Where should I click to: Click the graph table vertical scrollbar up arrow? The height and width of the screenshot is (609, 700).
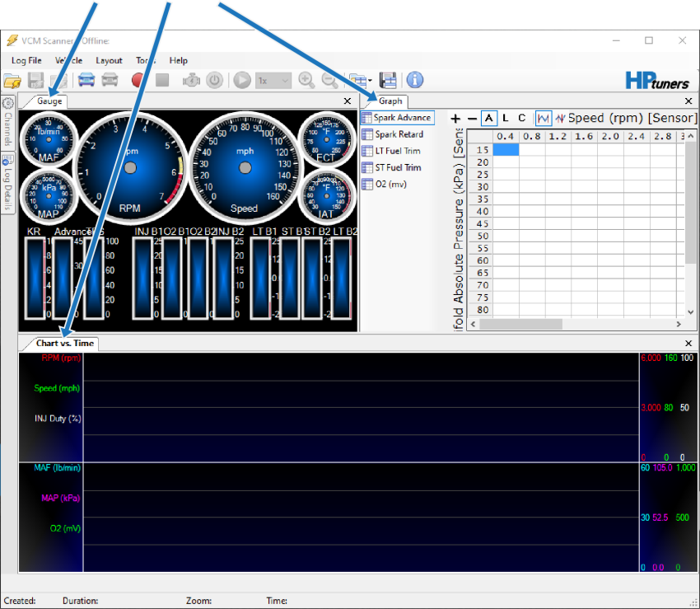point(691,135)
